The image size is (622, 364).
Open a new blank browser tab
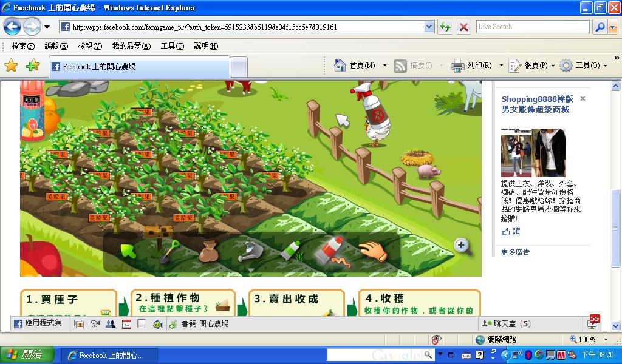tap(238, 67)
